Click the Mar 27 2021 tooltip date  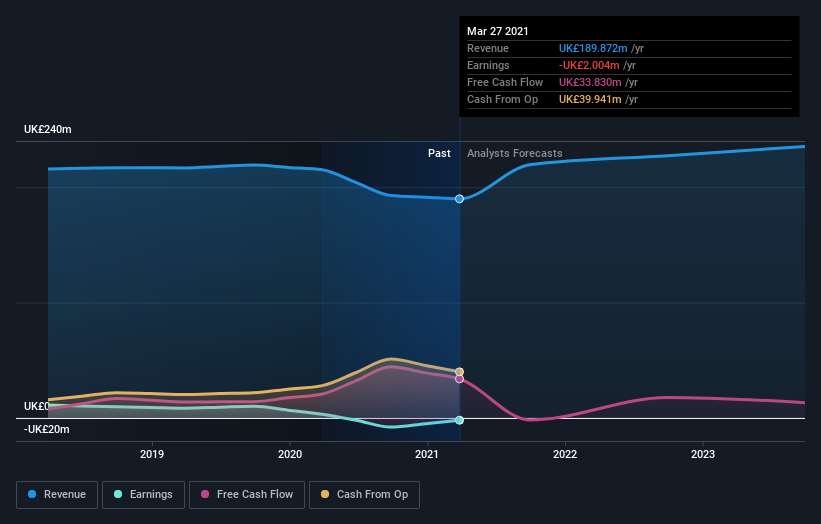click(498, 31)
